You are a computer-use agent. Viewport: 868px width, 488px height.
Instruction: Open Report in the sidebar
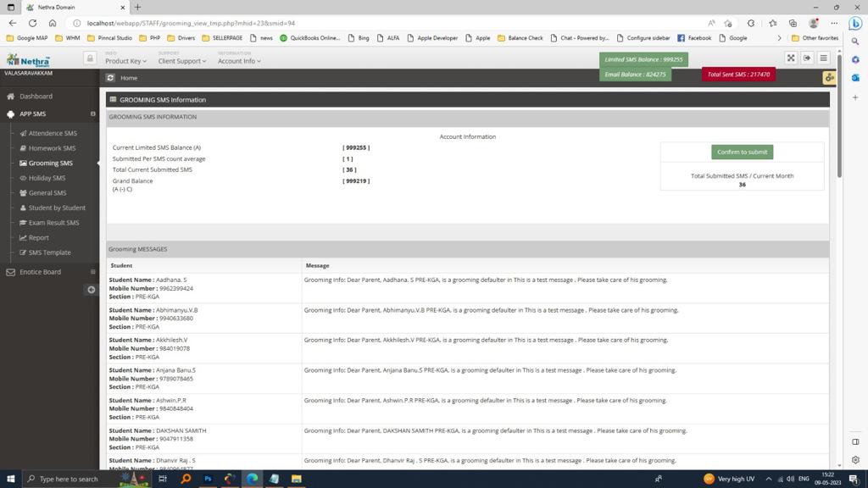point(34,238)
